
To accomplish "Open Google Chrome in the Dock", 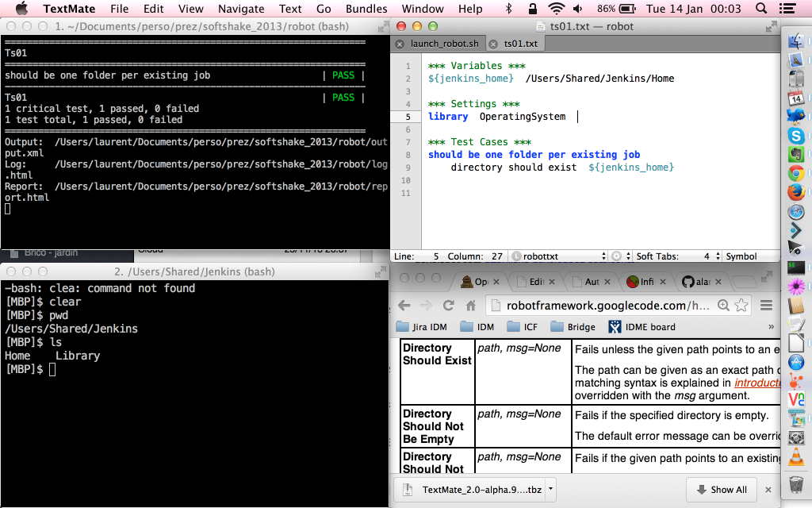I will tap(796, 174).
